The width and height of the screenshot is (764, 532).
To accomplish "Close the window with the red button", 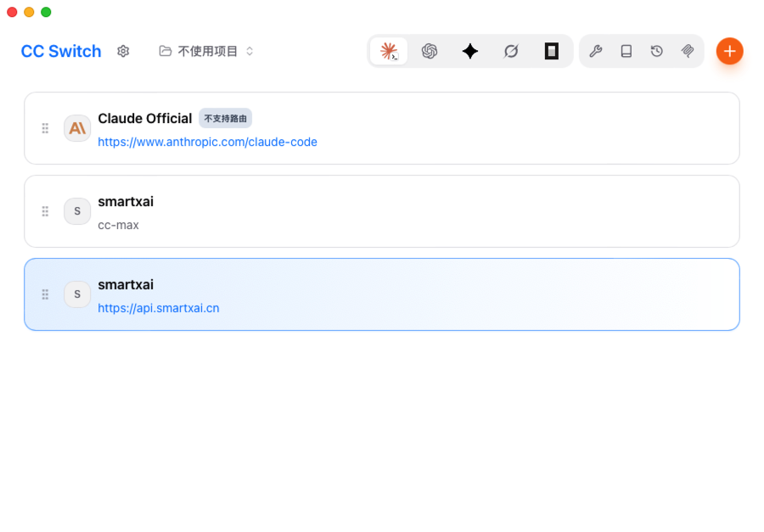I will (12, 12).
